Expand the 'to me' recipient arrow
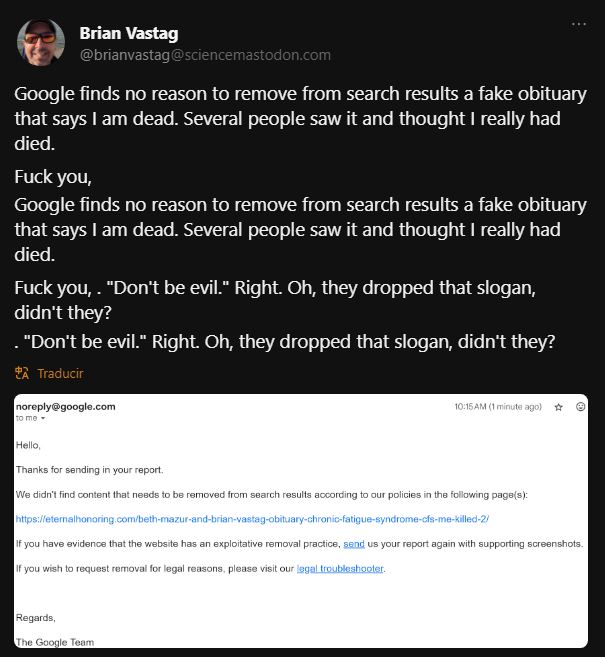 43,418
